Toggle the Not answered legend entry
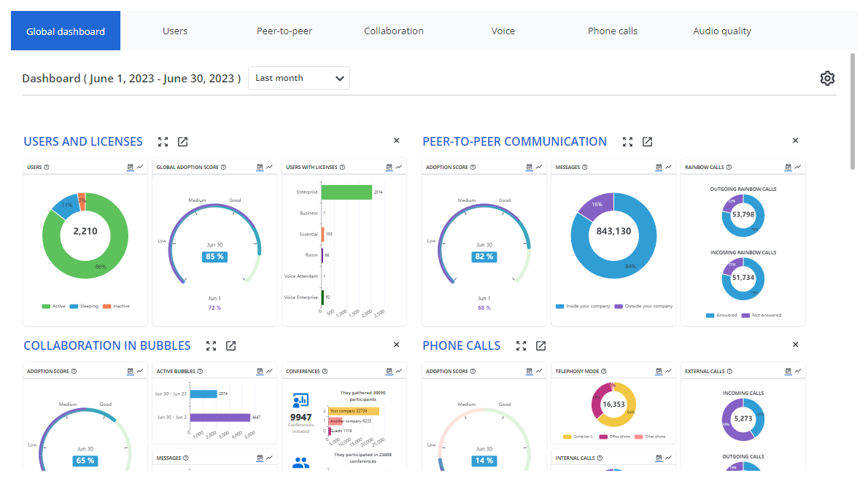The image size is (868, 481). pyautogui.click(x=762, y=315)
